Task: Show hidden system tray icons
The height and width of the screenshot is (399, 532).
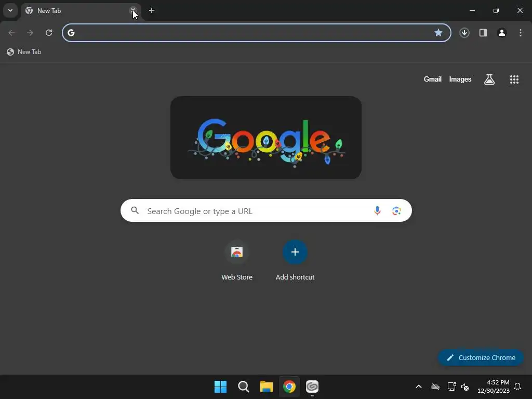Action: [419, 387]
